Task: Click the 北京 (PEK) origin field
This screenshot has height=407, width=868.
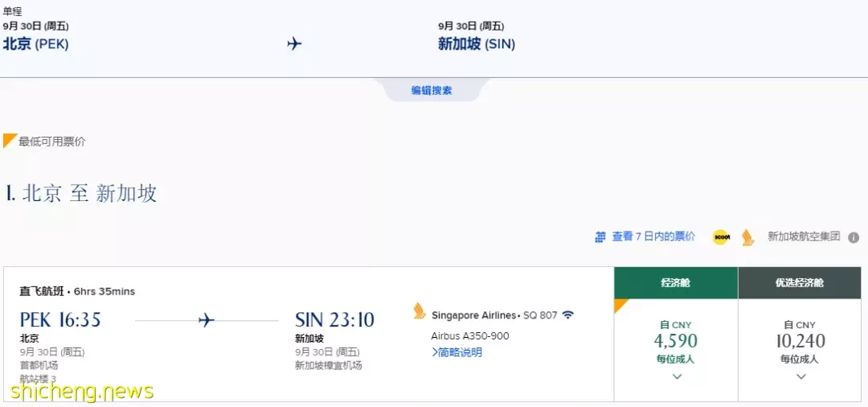Action: (36, 44)
